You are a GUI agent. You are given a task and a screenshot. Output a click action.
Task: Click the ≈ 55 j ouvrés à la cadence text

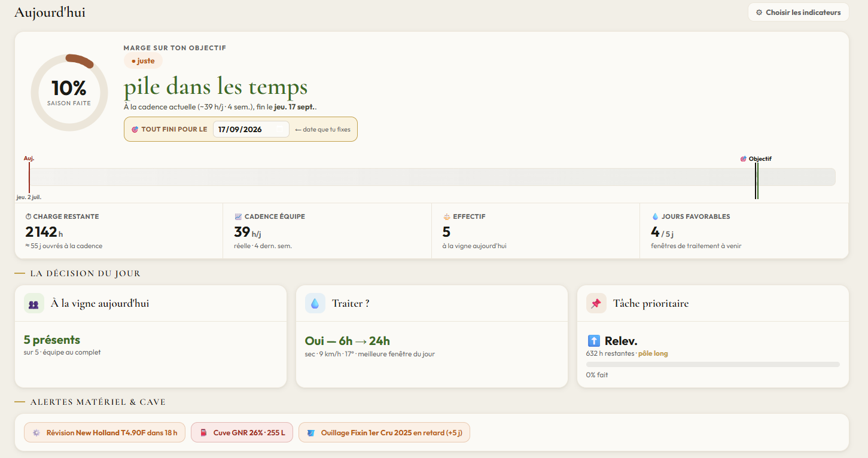[x=63, y=246]
